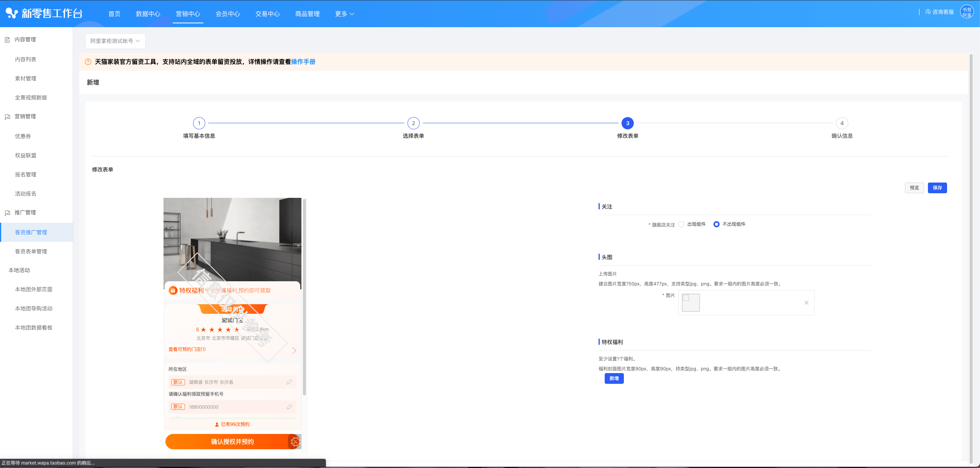Select 客资推广管理 in sidebar
The height and width of the screenshot is (468, 980).
36,232
